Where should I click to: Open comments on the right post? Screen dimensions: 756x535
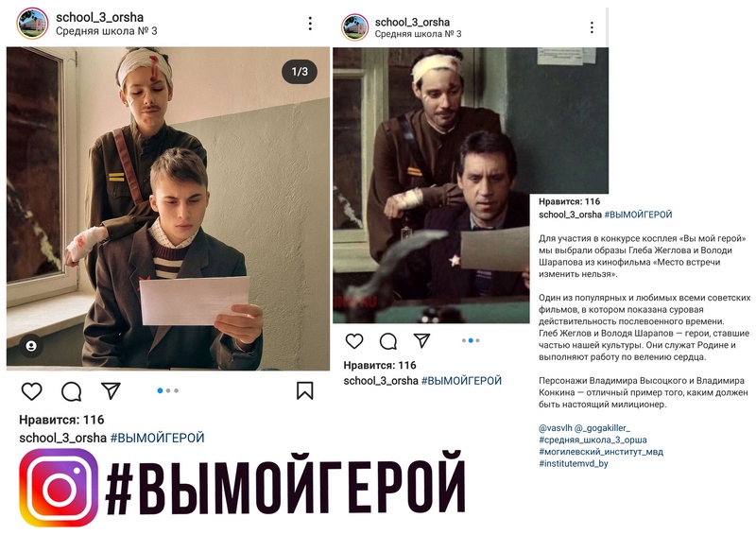point(388,341)
